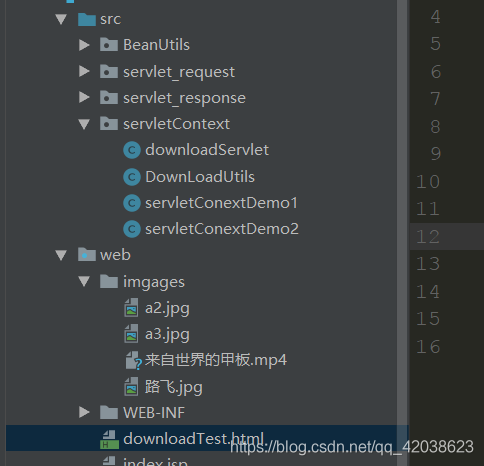Click the downloadTest.html file icon

pos(109,439)
